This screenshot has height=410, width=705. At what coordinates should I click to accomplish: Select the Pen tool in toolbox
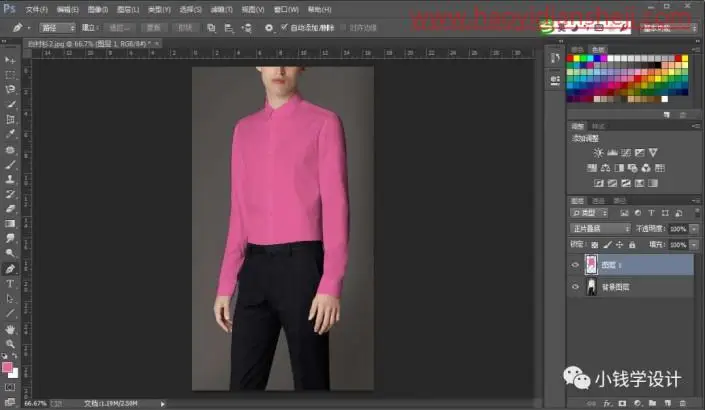[x=10, y=269]
